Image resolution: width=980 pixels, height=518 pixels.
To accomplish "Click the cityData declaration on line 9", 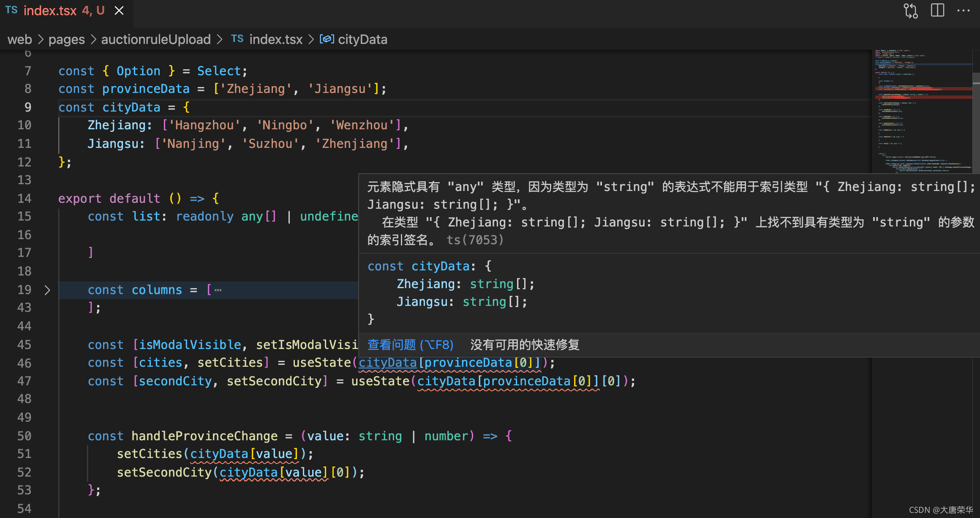I will tap(131, 107).
